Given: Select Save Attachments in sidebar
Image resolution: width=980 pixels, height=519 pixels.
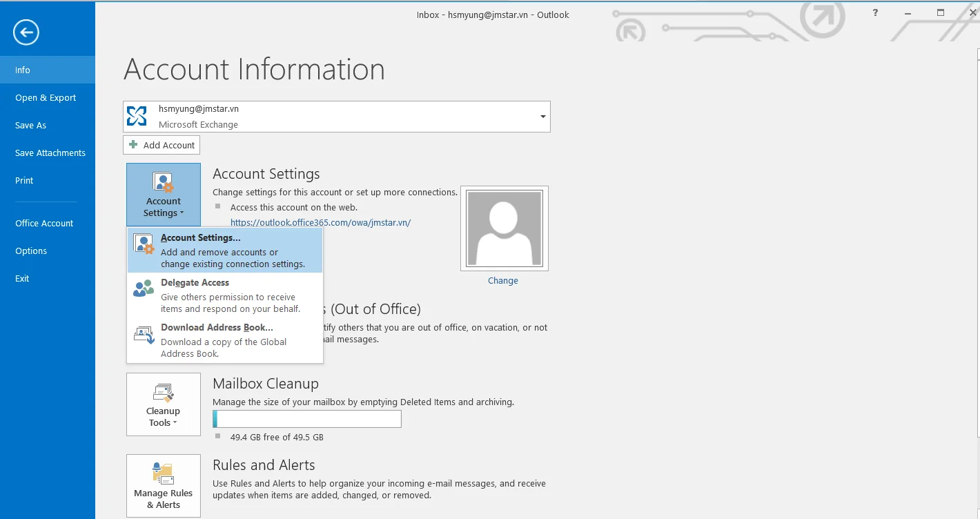Looking at the screenshot, I should [50, 153].
